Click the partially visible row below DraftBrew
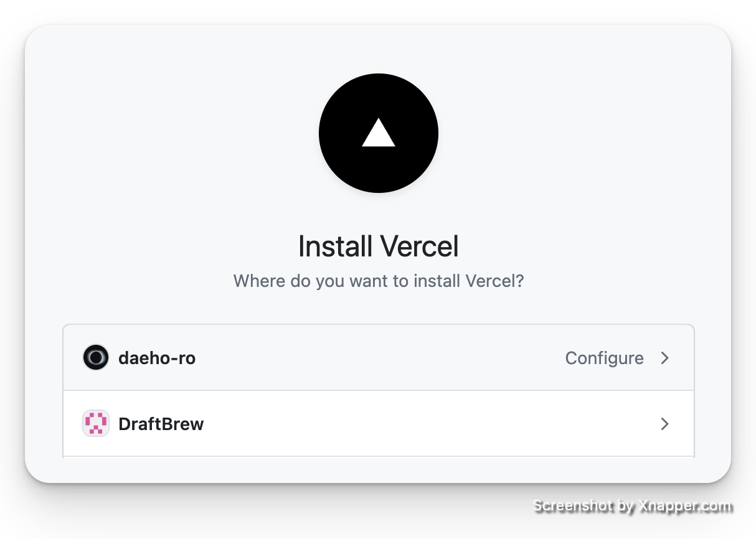 378,459
